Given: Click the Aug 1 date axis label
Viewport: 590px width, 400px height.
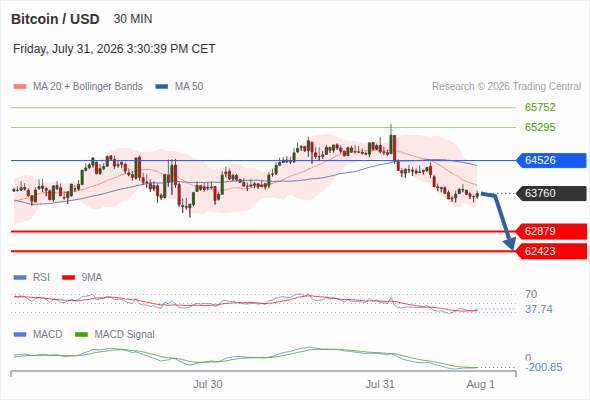Looking at the screenshot, I should (481, 384).
